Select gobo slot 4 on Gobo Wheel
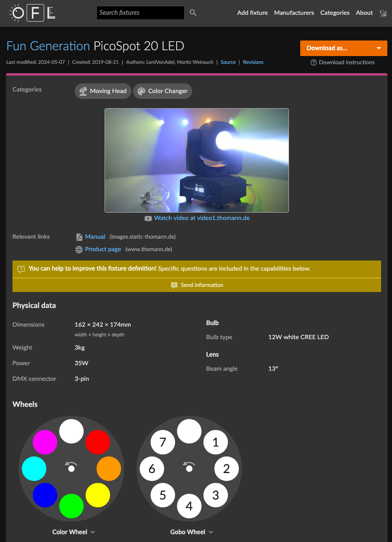392x542 pixels. coord(189,506)
